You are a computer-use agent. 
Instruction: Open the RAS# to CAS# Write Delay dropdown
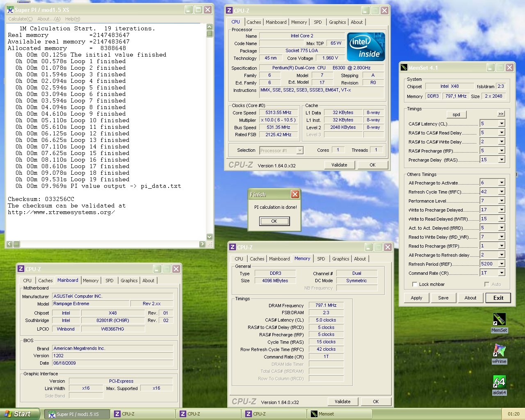(x=501, y=142)
